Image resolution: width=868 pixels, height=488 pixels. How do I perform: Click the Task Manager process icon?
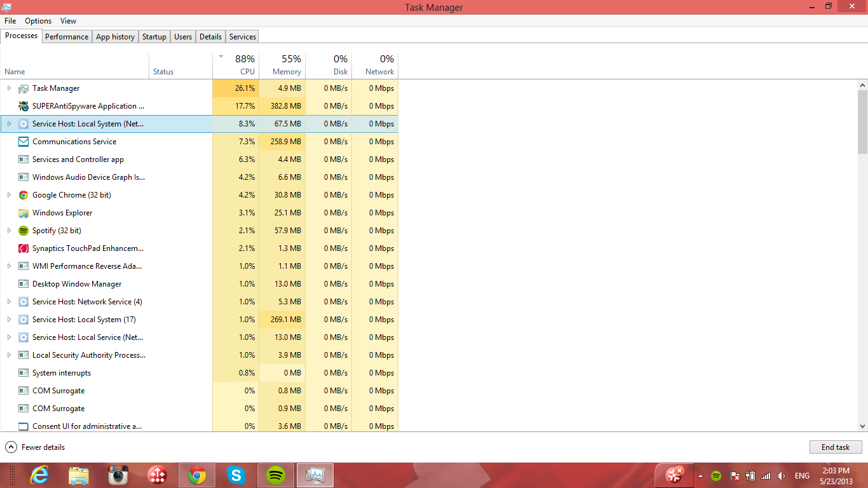pyautogui.click(x=24, y=88)
